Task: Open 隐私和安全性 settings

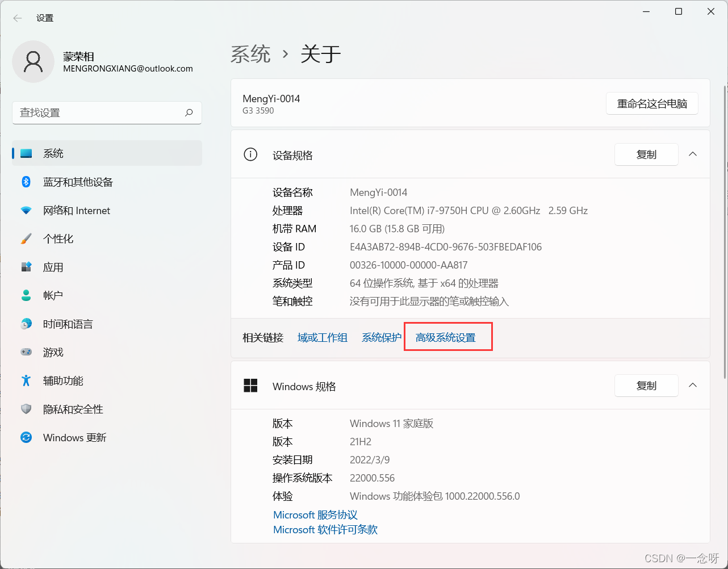Action: [x=107, y=409]
